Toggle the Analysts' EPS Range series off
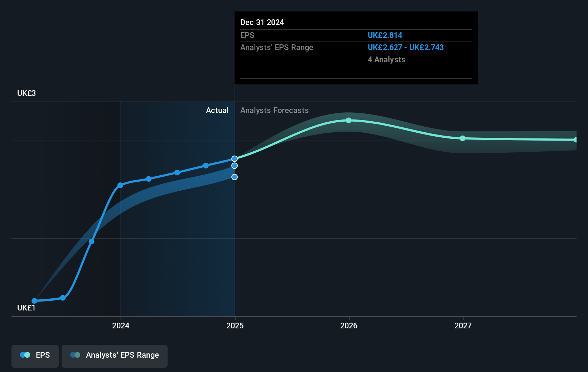Screen dimensions: 588x372 click(x=114, y=355)
